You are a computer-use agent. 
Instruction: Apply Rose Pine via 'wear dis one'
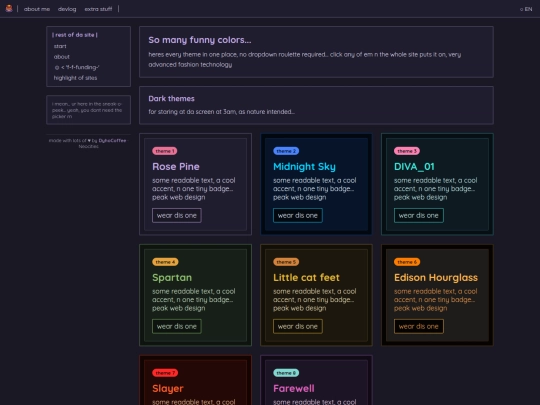tap(177, 215)
